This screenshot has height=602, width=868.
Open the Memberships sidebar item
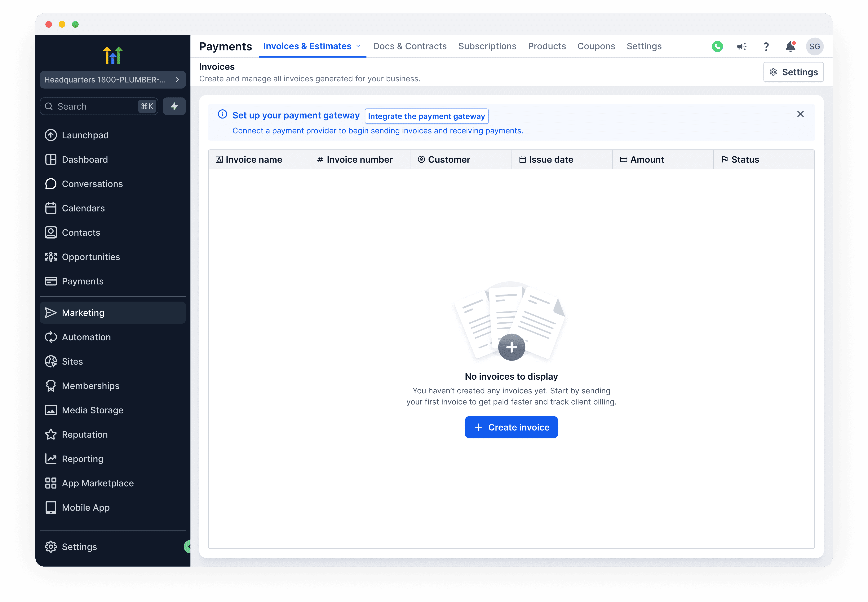[90, 386]
